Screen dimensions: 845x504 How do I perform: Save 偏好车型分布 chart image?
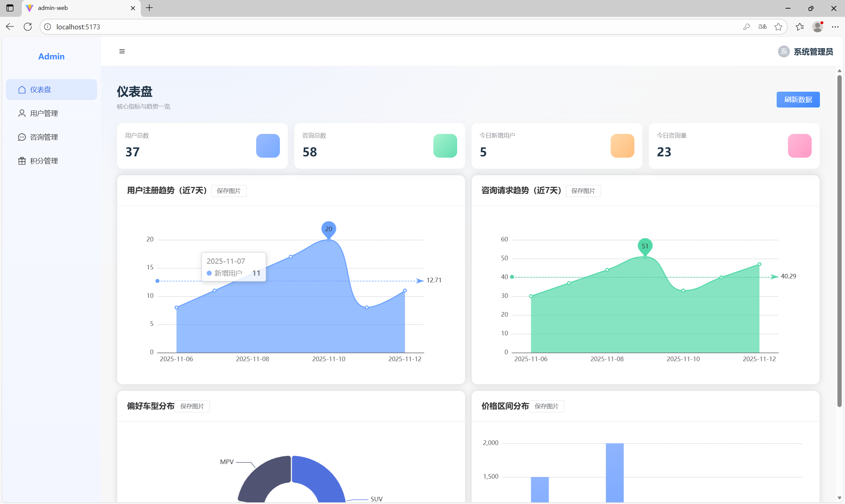click(192, 406)
